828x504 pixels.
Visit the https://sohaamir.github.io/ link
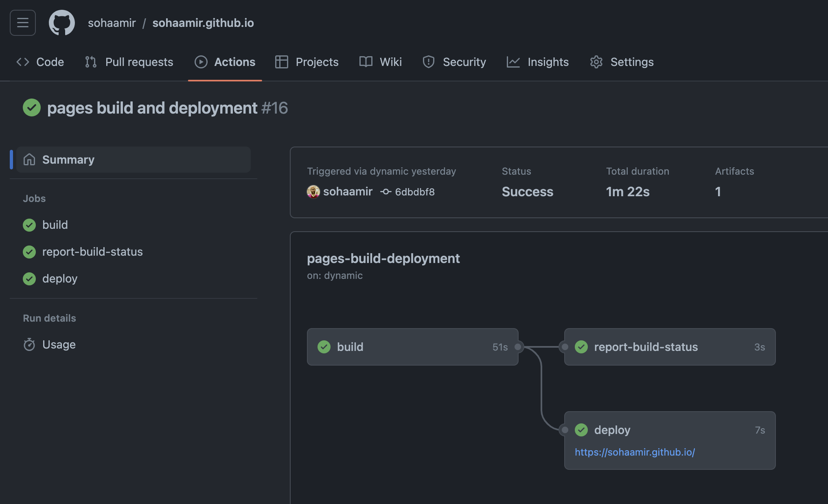(635, 452)
